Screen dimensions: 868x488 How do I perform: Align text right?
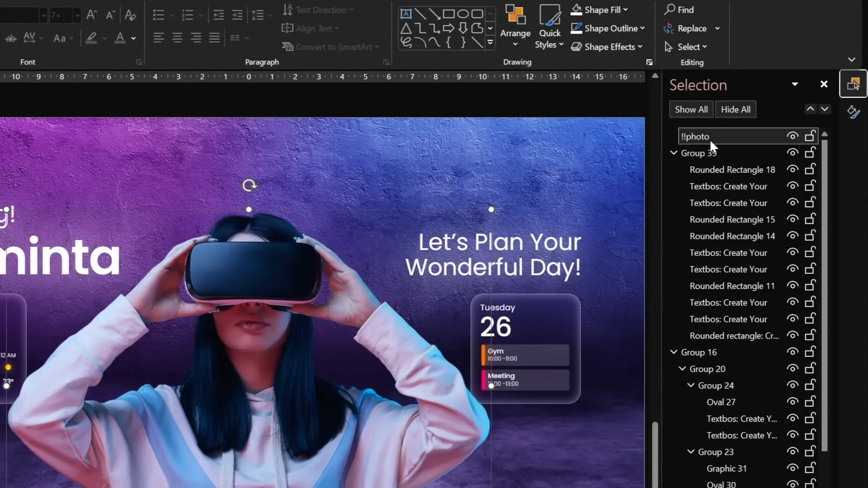click(196, 38)
